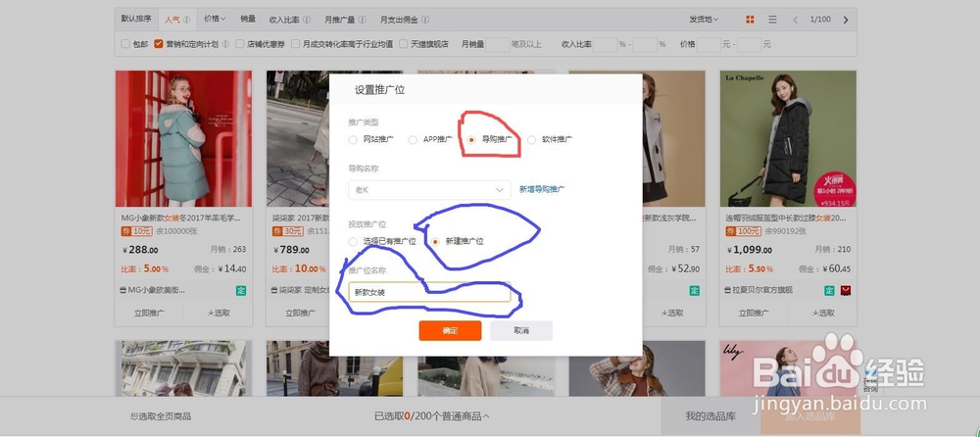980x437 pixels.
Task: Focus 月销量 minimum input
Action: pos(498,44)
